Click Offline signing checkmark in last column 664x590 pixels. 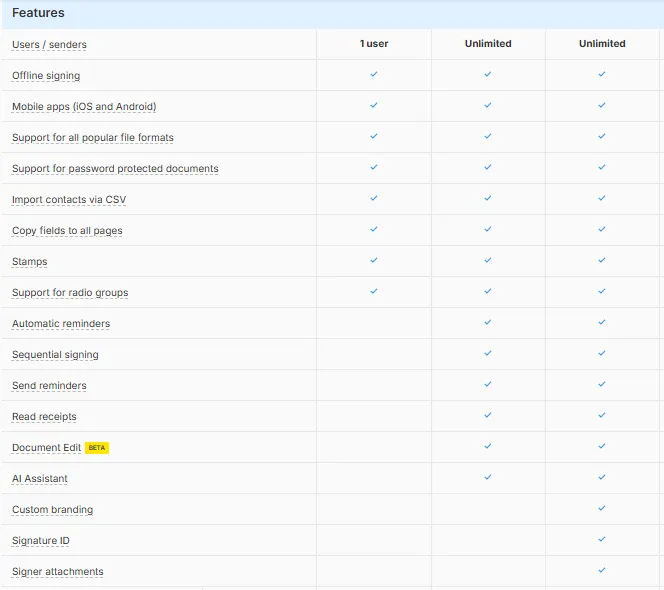click(x=602, y=74)
